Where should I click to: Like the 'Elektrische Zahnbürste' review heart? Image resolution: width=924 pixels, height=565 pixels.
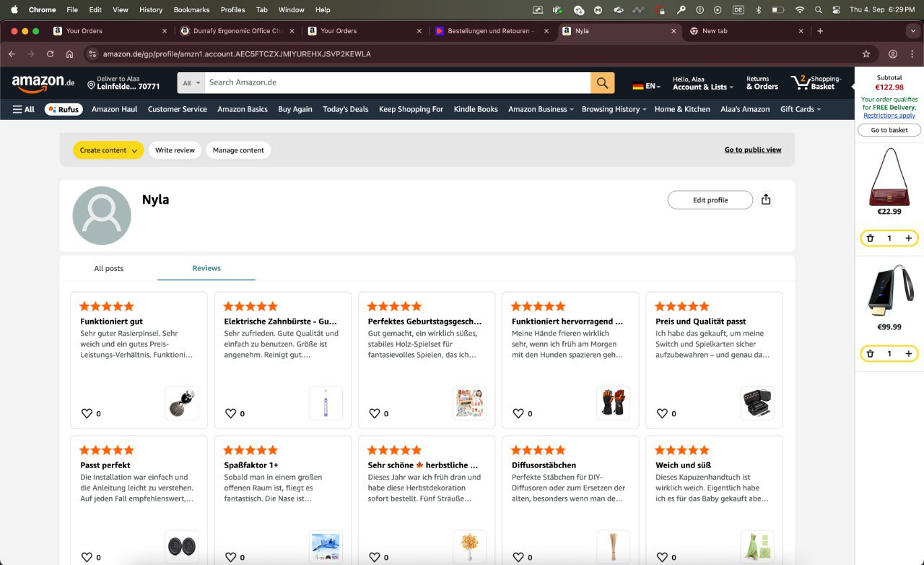(230, 413)
